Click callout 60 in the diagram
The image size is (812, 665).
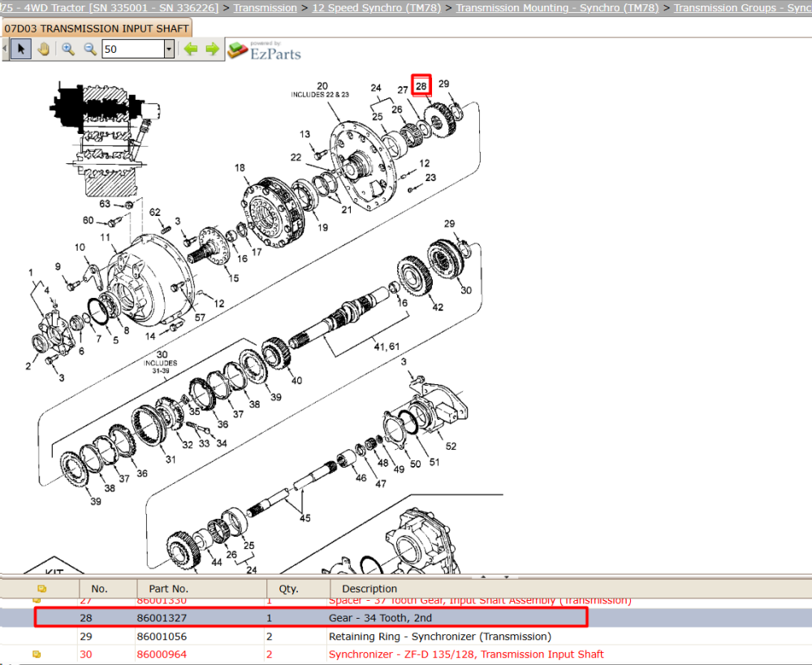click(88, 220)
